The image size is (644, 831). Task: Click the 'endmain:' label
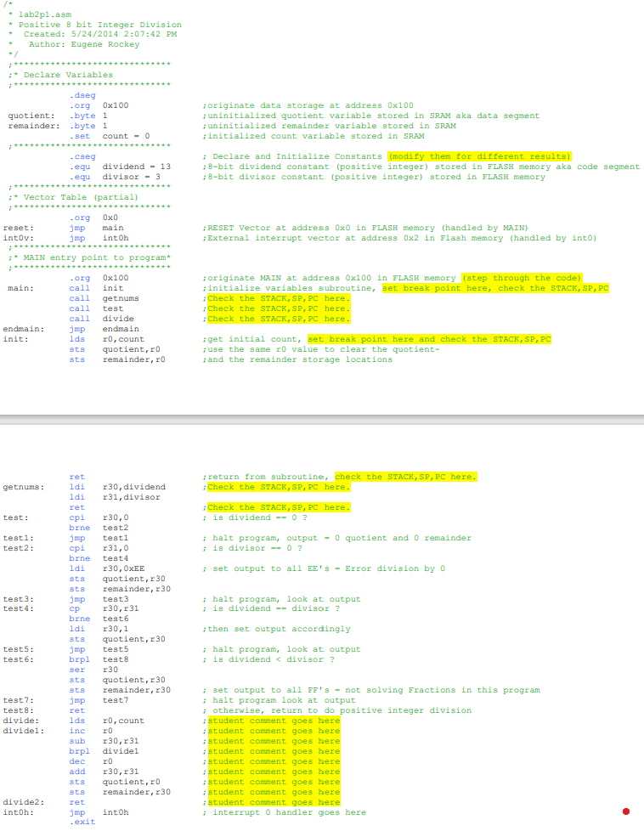tap(23, 329)
